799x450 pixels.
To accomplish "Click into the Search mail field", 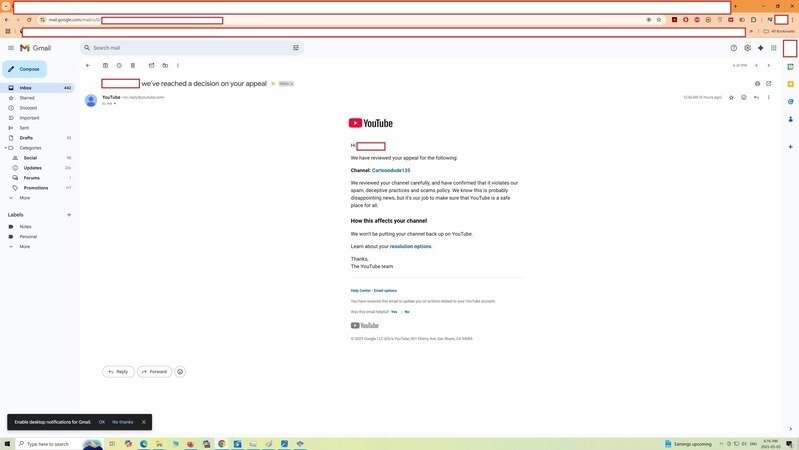I will pyautogui.click(x=180, y=47).
